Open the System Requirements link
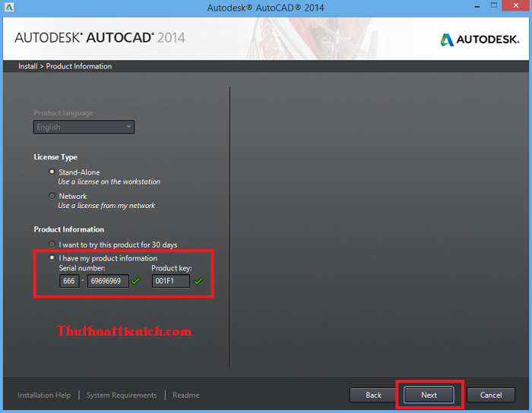This screenshot has width=532, height=413. (122, 396)
